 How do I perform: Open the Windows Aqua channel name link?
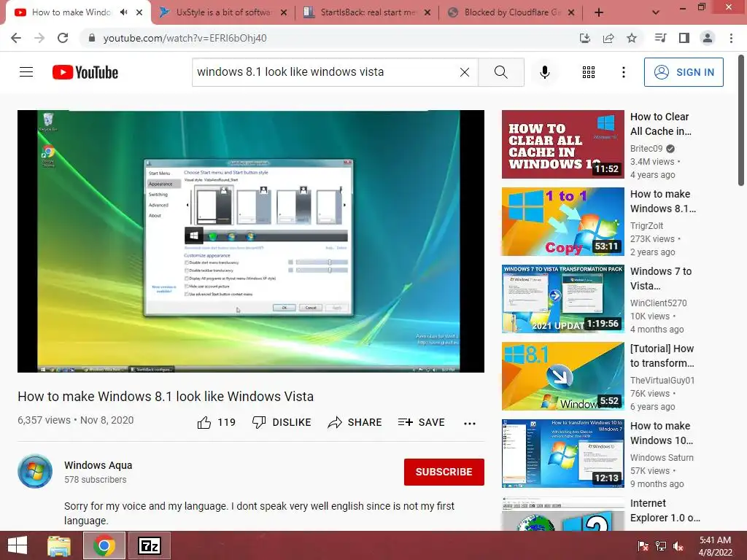click(98, 465)
